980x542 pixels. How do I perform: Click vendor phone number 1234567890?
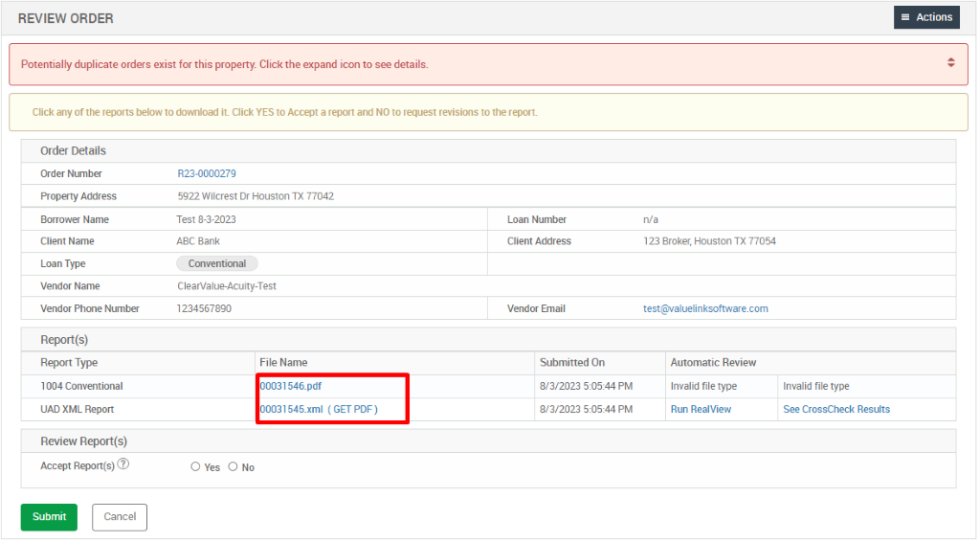204,308
